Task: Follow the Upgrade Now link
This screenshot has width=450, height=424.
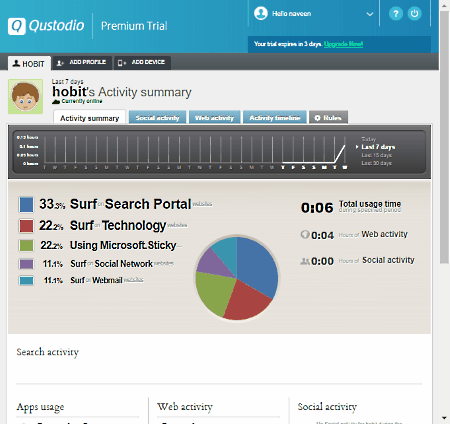Action: tap(343, 44)
